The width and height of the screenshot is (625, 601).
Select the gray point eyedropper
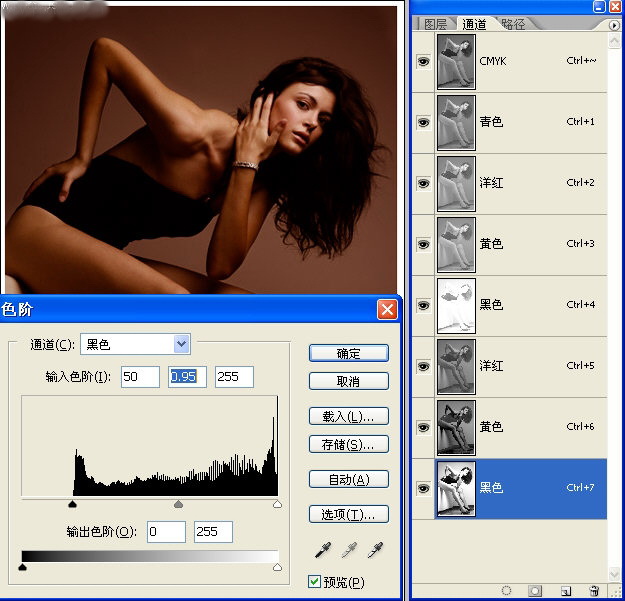tap(349, 549)
